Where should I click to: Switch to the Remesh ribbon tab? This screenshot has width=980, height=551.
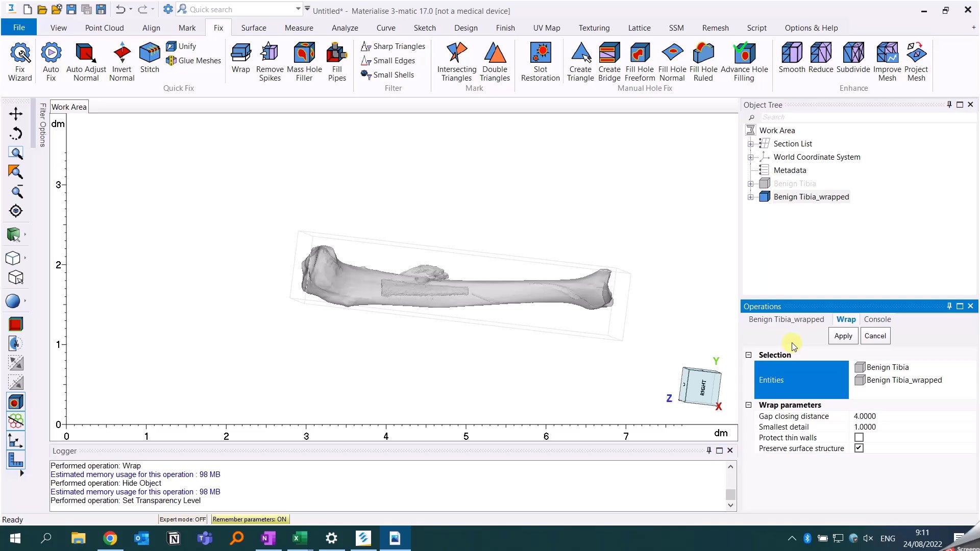pos(715,28)
